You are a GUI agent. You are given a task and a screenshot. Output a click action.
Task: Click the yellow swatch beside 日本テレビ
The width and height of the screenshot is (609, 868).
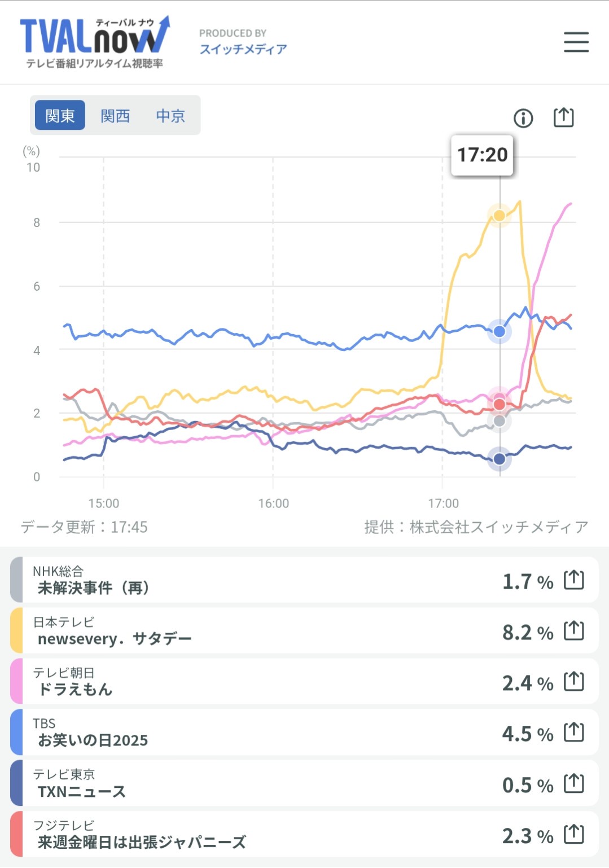(x=16, y=630)
